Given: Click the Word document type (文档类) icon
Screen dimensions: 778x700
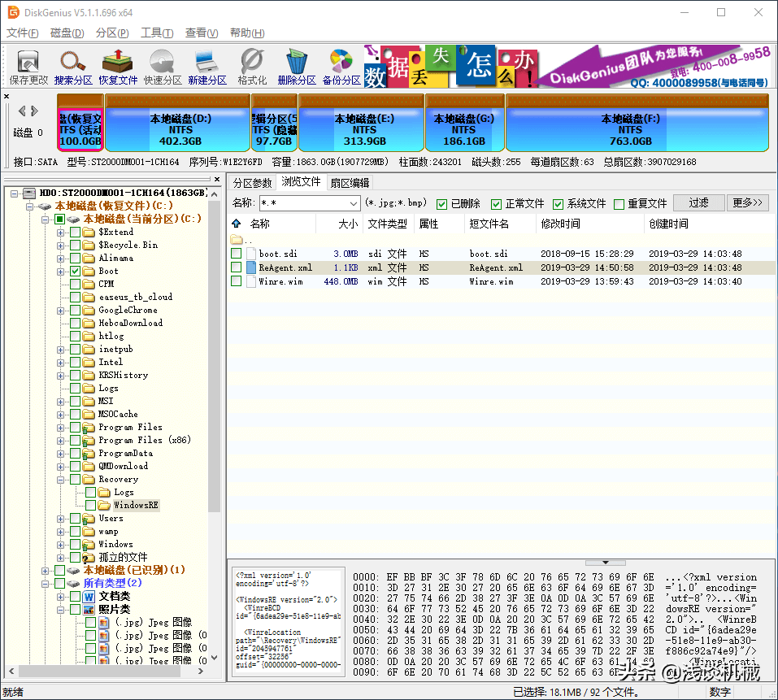Looking at the screenshot, I should [x=89, y=596].
